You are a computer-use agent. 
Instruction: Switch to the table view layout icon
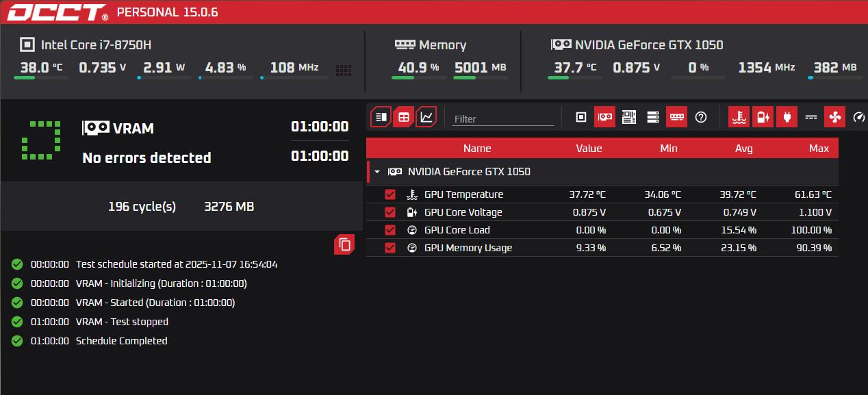(404, 117)
